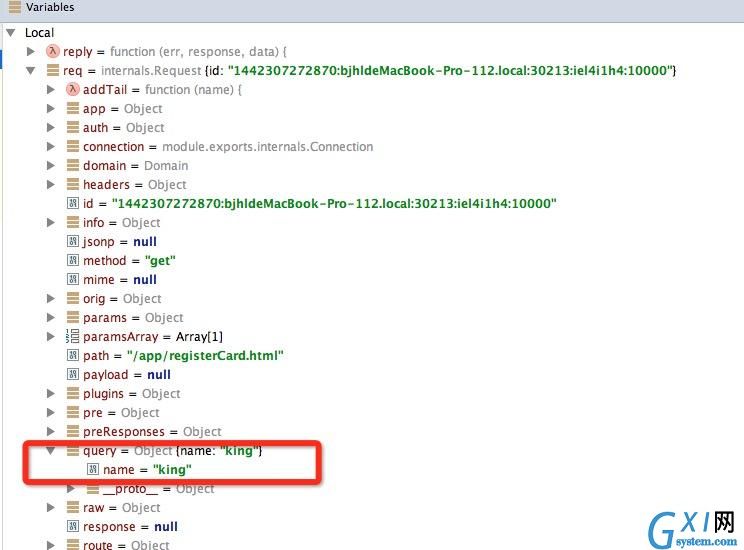Click the primitive icon beside name
The height and width of the screenshot is (550, 744).
(93, 469)
